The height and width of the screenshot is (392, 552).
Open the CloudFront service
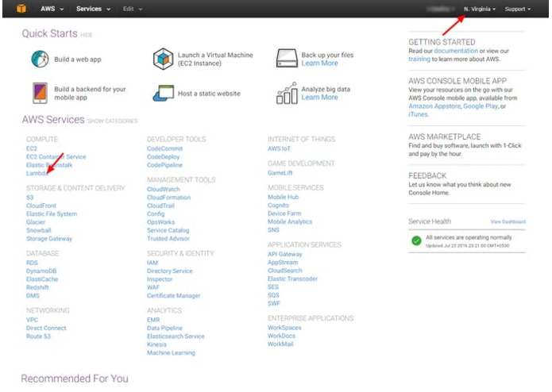click(41, 206)
